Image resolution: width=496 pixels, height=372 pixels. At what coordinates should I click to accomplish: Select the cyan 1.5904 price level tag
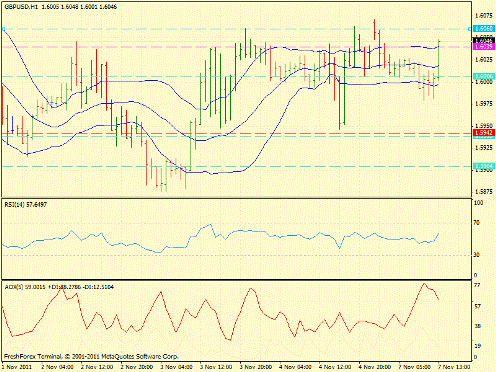point(483,166)
